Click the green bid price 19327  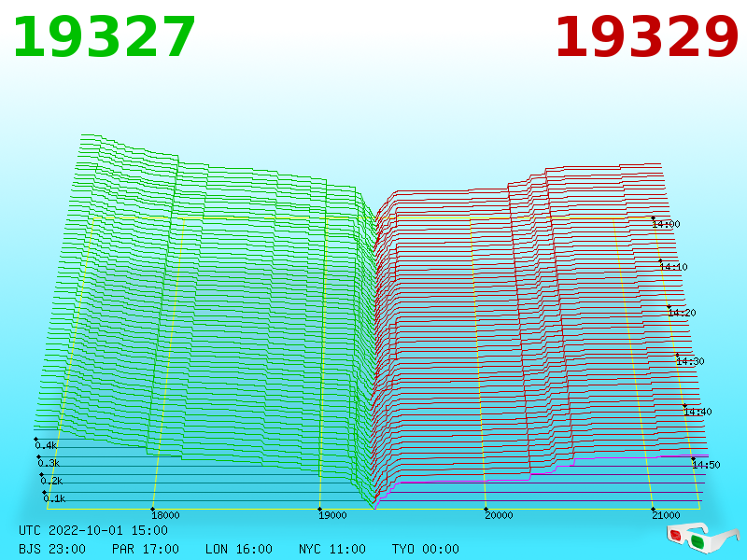point(104,37)
